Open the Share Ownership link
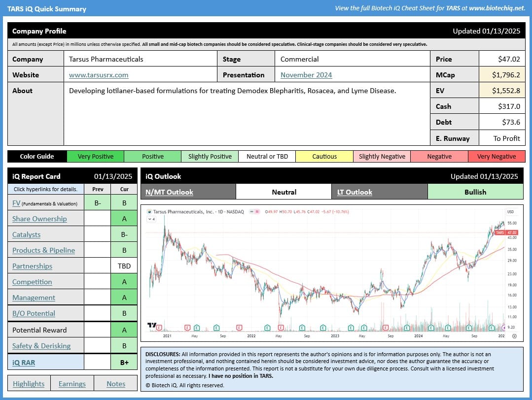 pyautogui.click(x=39, y=219)
